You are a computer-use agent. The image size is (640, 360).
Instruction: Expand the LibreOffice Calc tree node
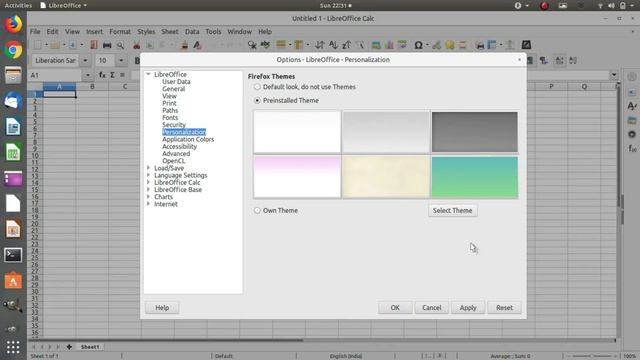click(x=149, y=182)
